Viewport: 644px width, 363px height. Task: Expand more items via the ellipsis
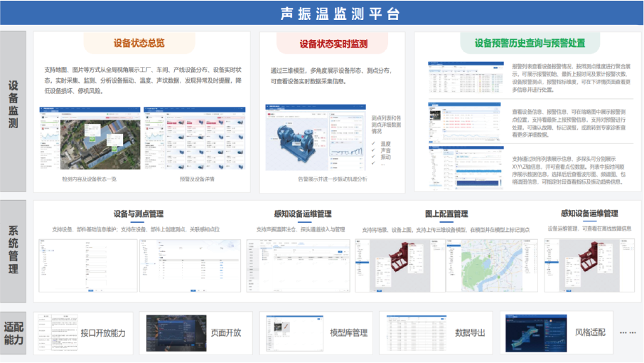click(x=628, y=332)
